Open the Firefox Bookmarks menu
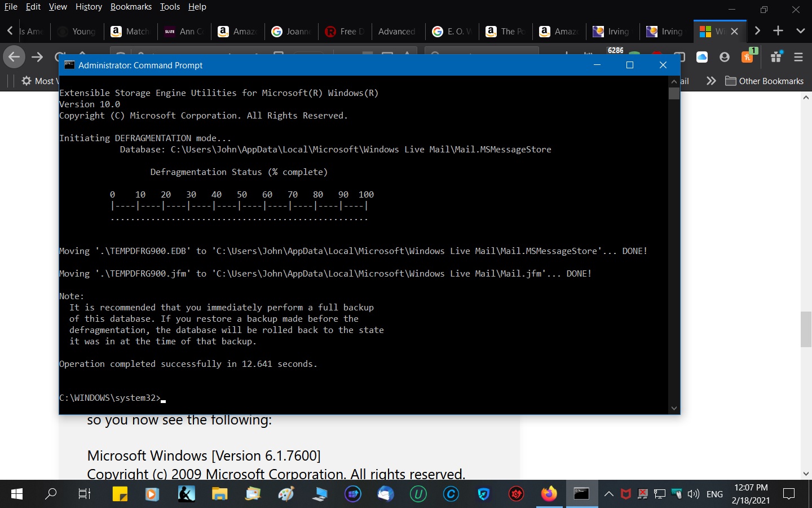Screen dimensions: 812x508 click(x=131, y=7)
